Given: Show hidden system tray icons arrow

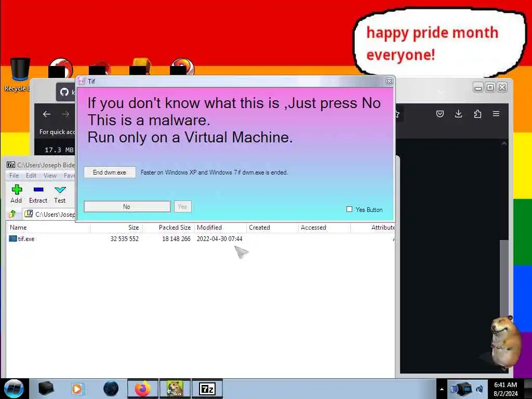Looking at the screenshot, I should tap(442, 389).
